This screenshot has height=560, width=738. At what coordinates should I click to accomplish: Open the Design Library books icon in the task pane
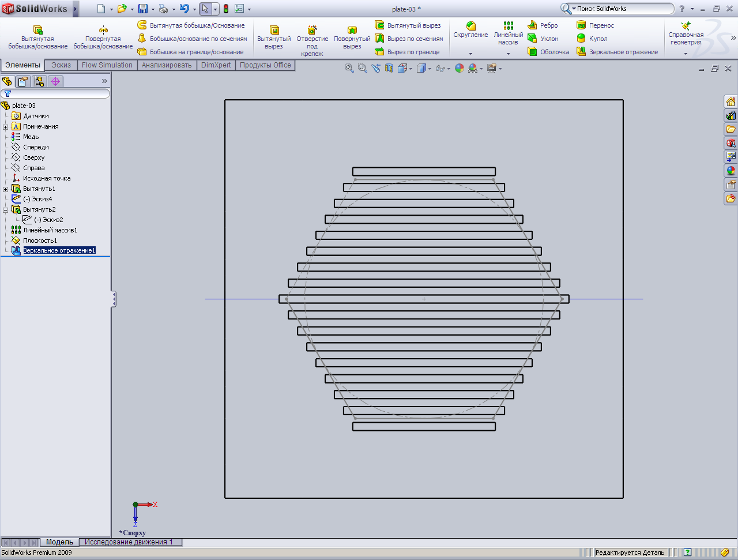(x=731, y=115)
